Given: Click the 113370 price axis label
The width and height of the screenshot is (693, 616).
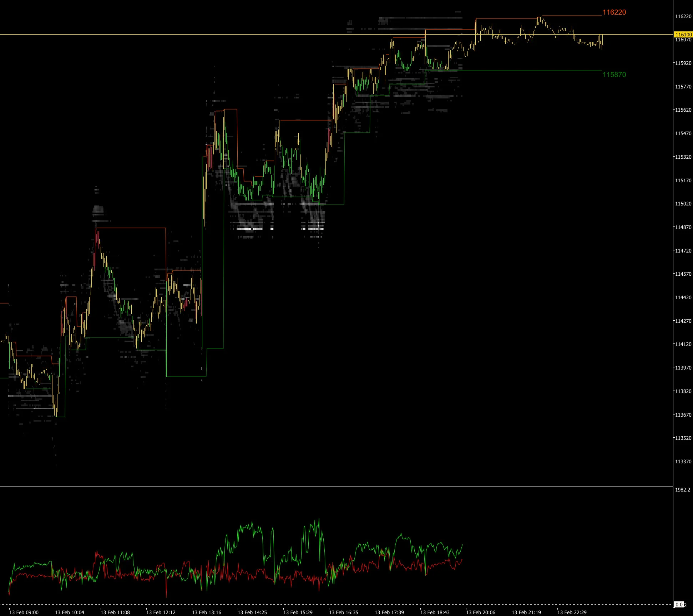Looking at the screenshot, I should pos(683,462).
